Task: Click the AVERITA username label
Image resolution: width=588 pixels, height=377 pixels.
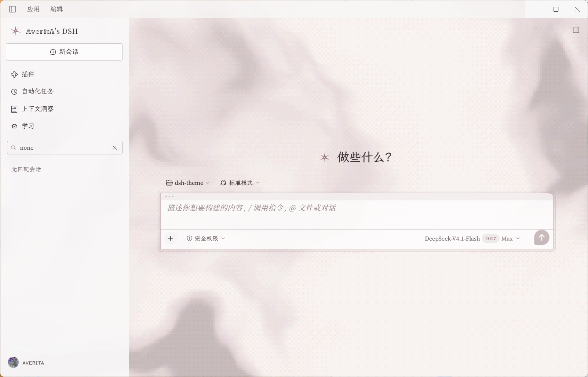Action: [x=33, y=363]
